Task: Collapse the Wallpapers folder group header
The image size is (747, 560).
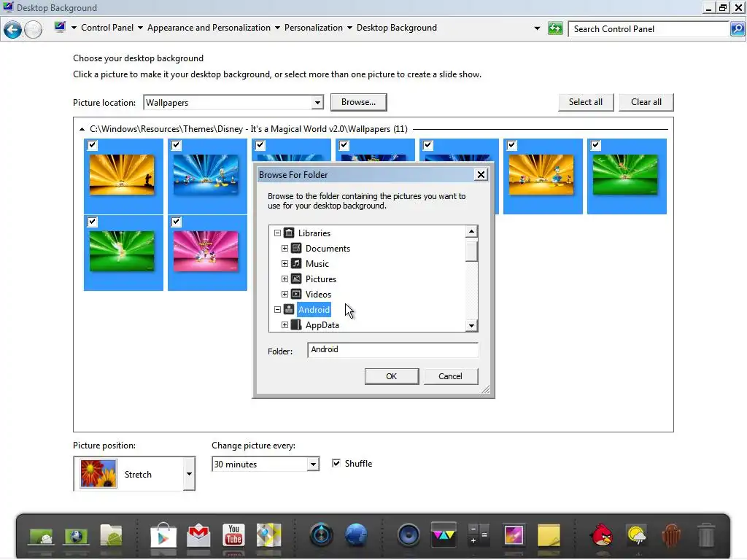Action: pos(82,129)
